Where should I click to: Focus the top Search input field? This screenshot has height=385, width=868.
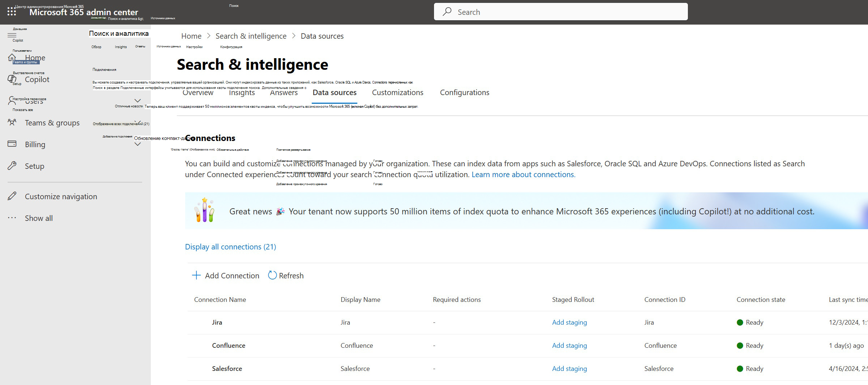coord(561,12)
